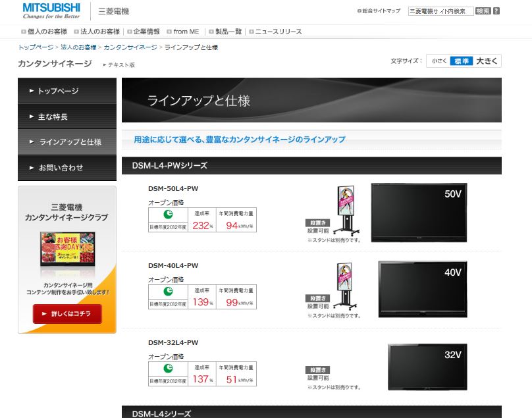
Task: Go to カンタンサイネージ breadcrumb link
Action: pyautogui.click(x=130, y=47)
